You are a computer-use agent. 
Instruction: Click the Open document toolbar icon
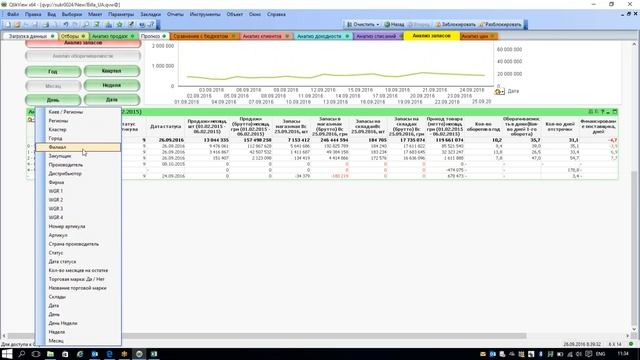tap(17, 24)
